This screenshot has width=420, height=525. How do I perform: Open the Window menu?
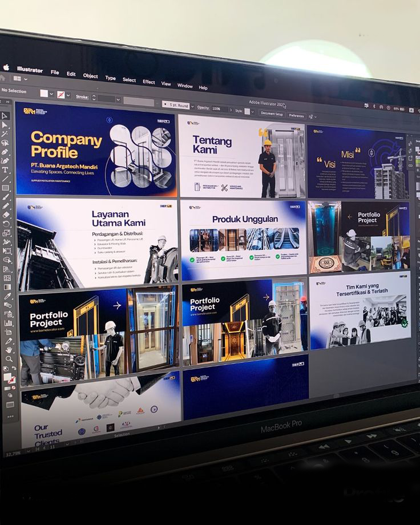tap(185, 86)
